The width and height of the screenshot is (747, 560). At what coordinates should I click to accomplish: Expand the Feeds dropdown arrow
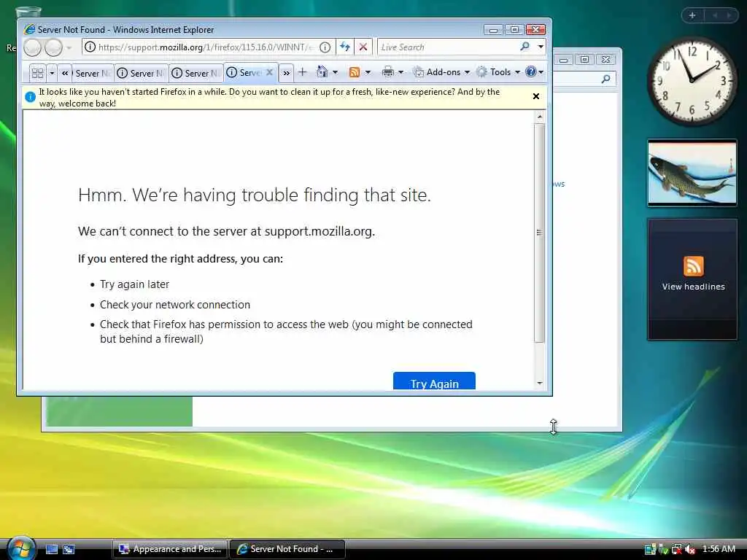(x=368, y=72)
